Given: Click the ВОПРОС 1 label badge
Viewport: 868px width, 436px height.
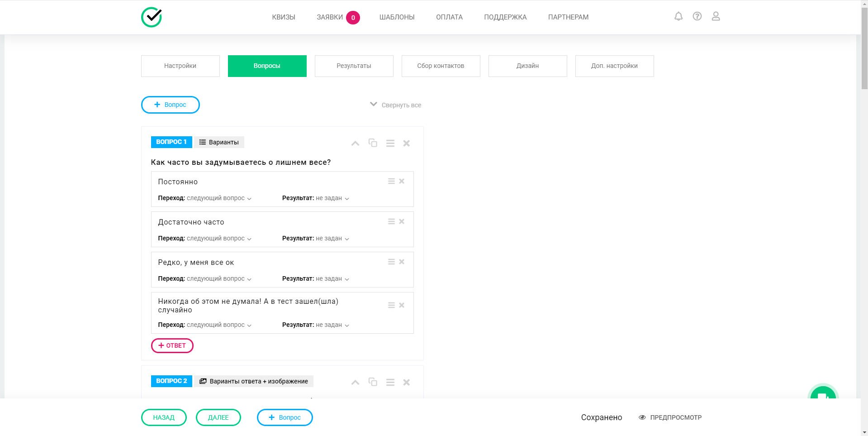Looking at the screenshot, I should click(x=171, y=142).
